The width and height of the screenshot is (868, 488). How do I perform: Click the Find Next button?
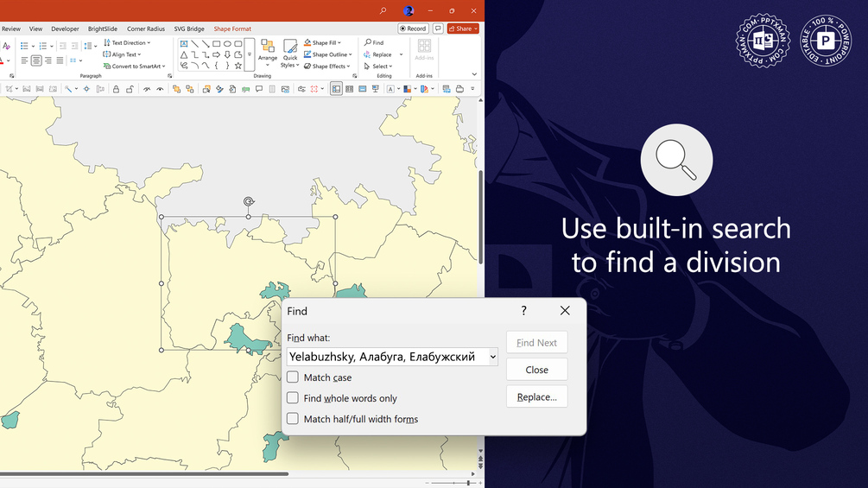point(536,343)
